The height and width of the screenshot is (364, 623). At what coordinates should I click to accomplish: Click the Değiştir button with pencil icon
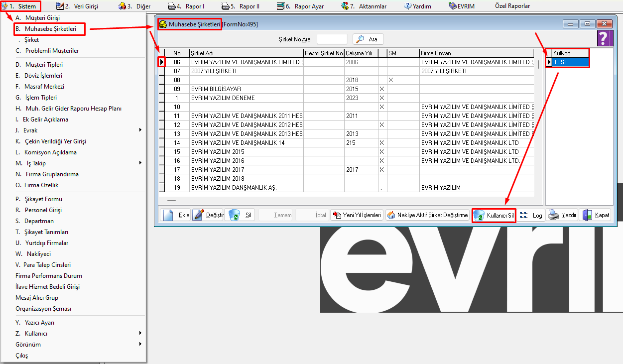coord(208,215)
